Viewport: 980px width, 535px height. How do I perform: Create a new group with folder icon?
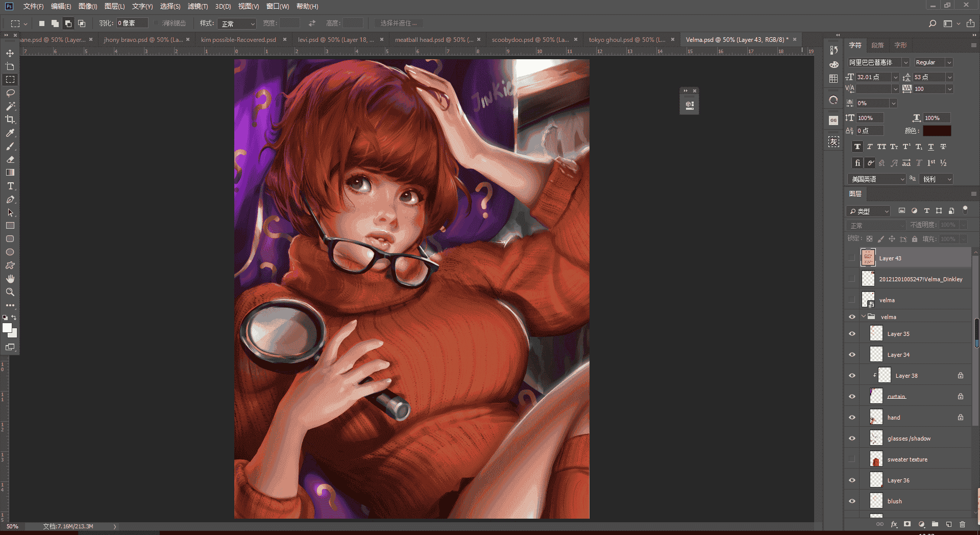(935, 524)
